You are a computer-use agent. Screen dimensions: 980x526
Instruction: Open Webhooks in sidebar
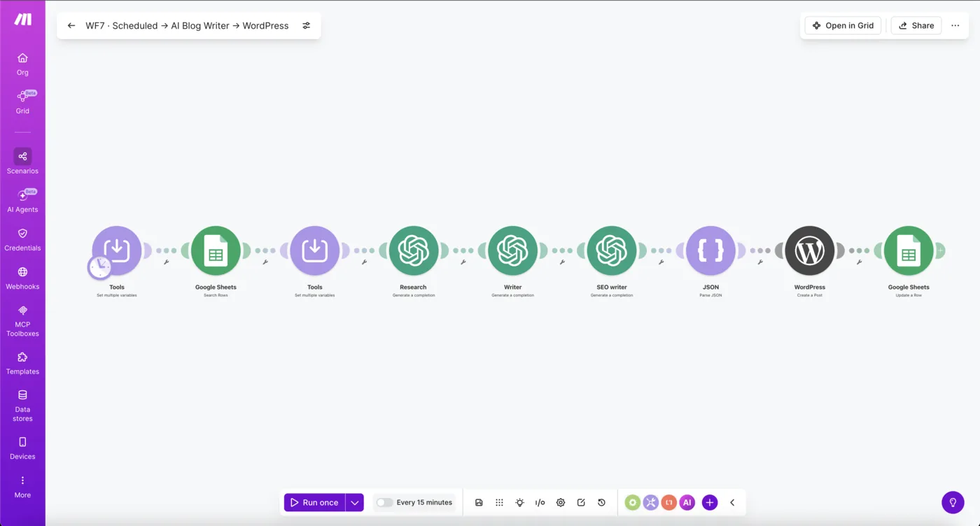(22, 278)
